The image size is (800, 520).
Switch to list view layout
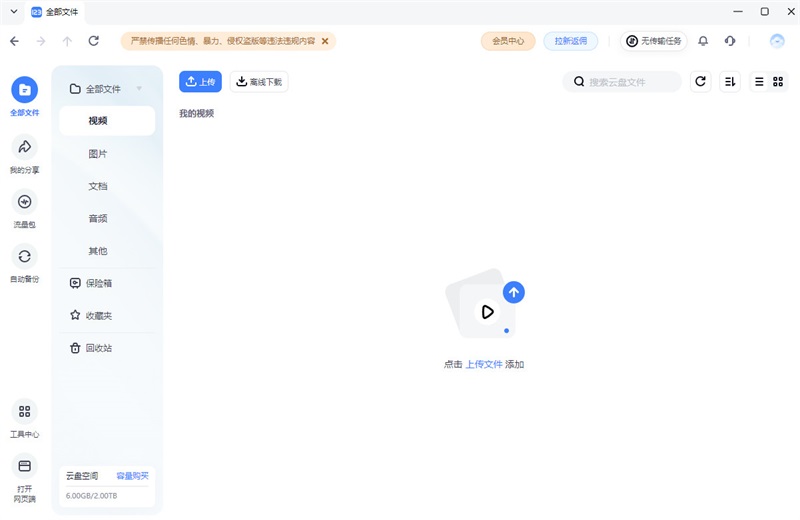point(759,82)
